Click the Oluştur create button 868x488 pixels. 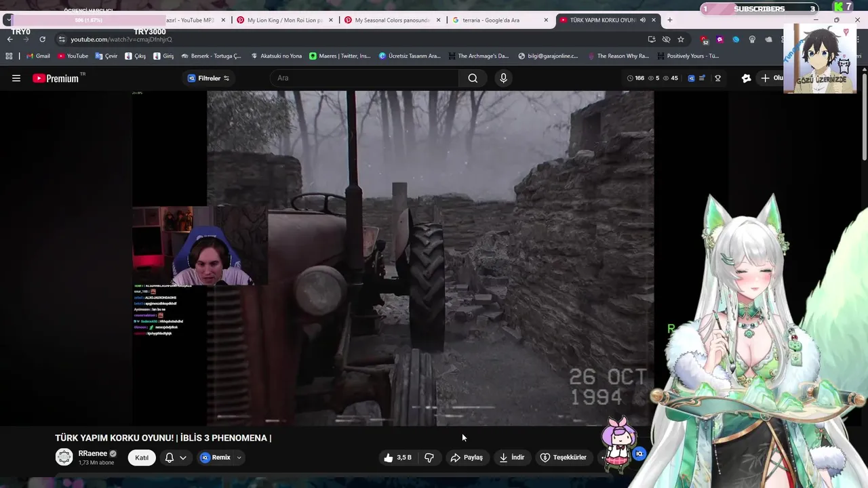771,79
